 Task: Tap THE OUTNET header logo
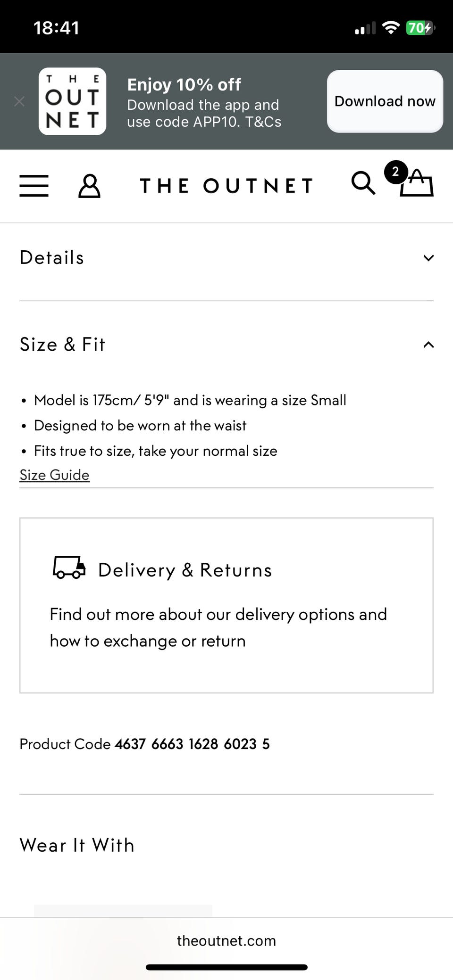[x=226, y=186]
